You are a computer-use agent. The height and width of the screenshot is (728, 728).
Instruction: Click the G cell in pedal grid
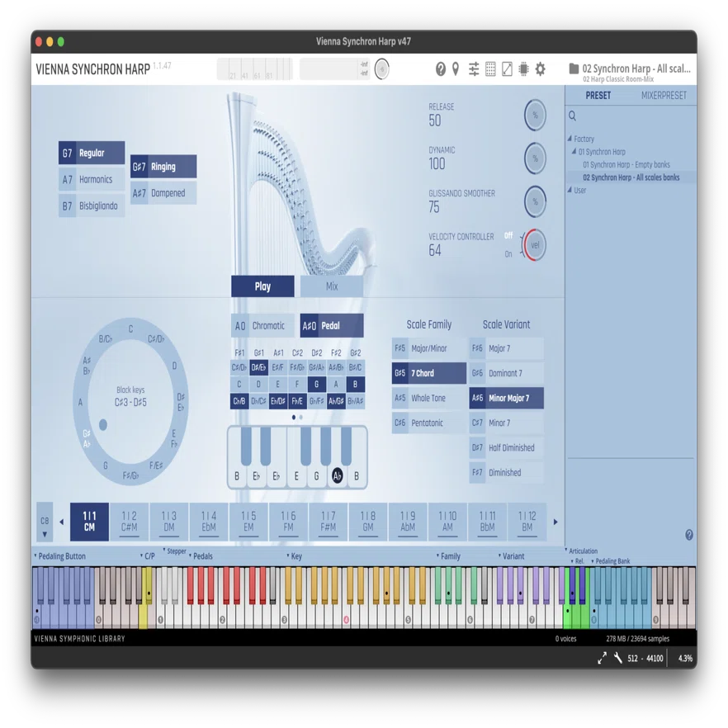click(317, 385)
